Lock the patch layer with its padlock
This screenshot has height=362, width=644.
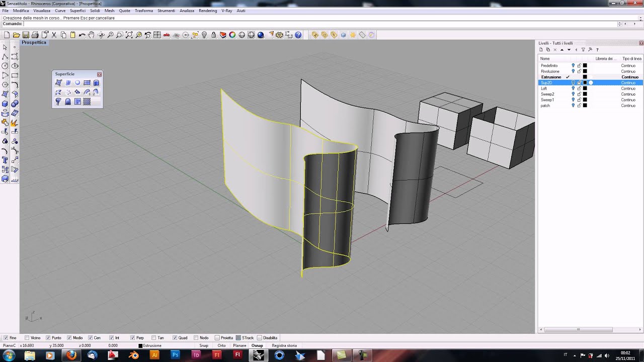579,106
